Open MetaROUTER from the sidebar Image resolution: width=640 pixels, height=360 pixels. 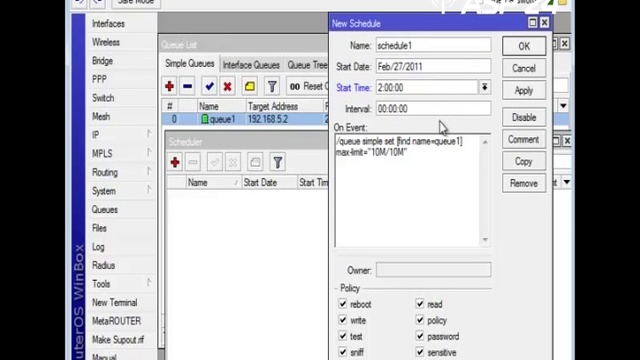tap(116, 321)
